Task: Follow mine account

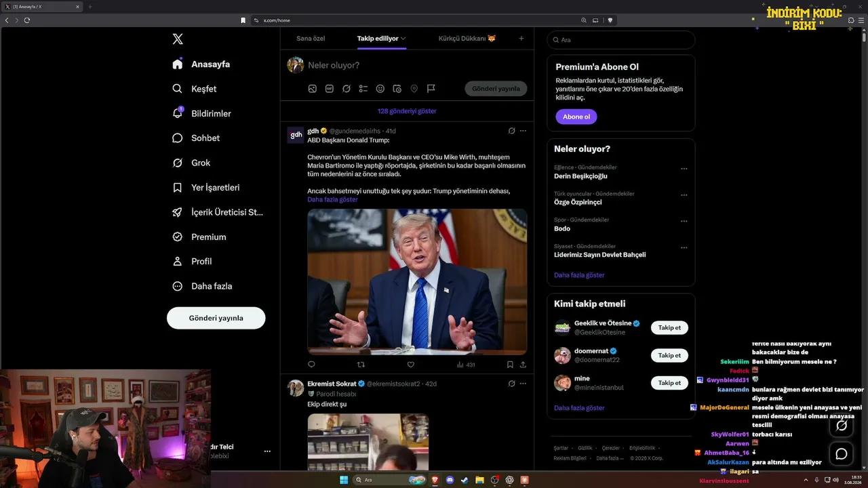Action: pos(669,383)
